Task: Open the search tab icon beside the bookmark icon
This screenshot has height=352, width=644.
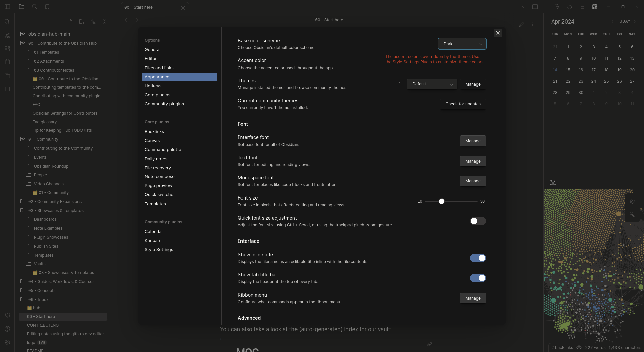Action: pos(34,7)
